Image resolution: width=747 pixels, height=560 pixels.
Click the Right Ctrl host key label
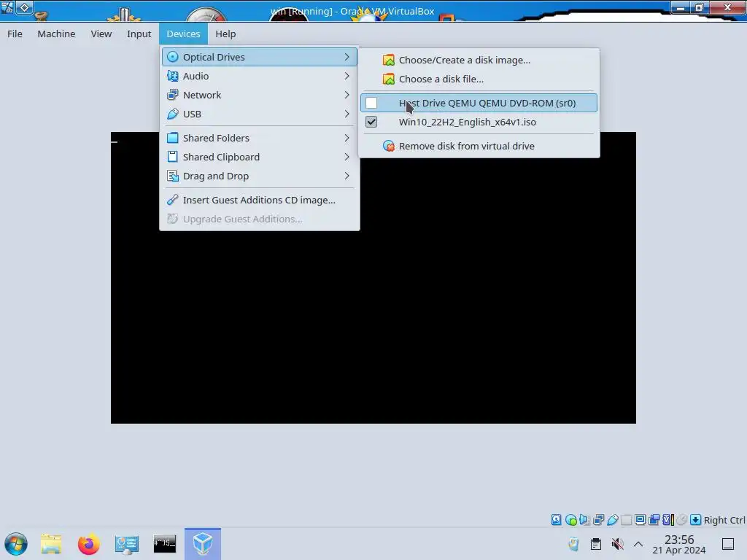coord(724,520)
